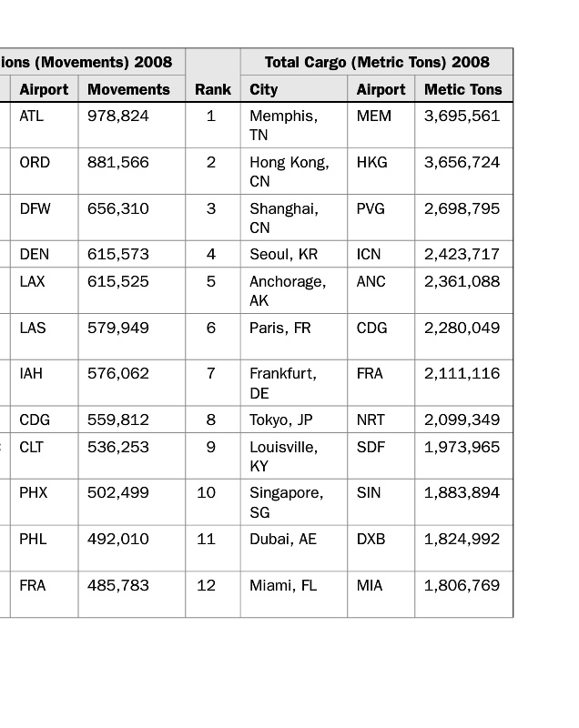Select the Frankfurt, DE city cell
The height and width of the screenshot is (728, 579).
283,382
